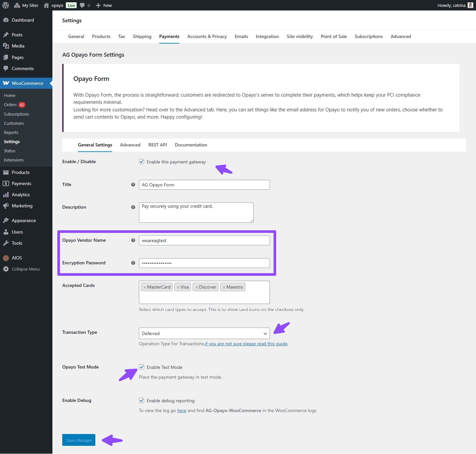The image size is (476, 454).
Task: Click the WordPress logo icon
Action: [6, 5]
